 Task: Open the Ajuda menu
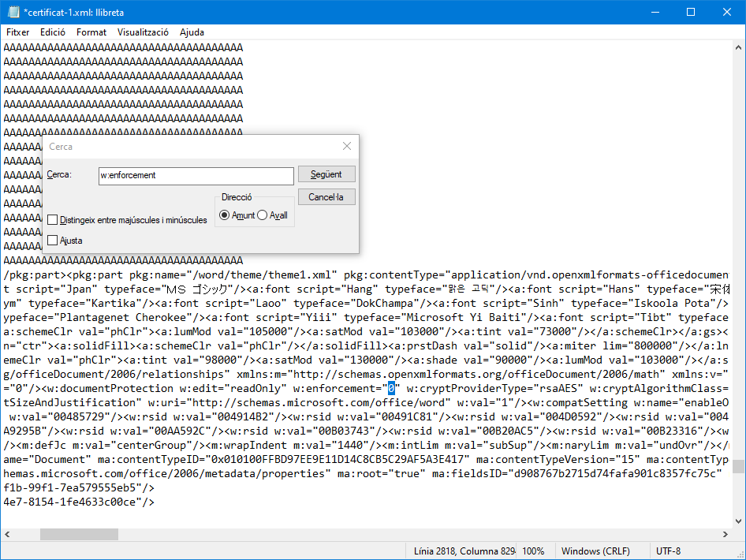[192, 32]
